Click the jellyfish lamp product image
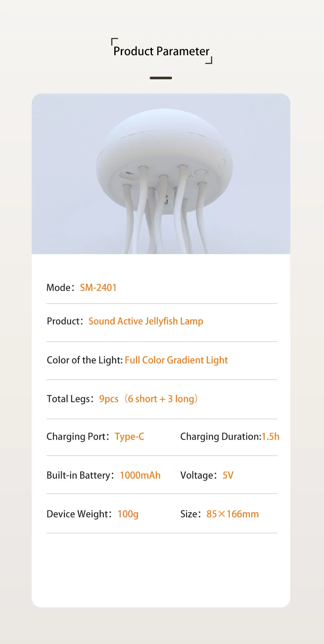This screenshot has width=324, height=644. click(161, 174)
